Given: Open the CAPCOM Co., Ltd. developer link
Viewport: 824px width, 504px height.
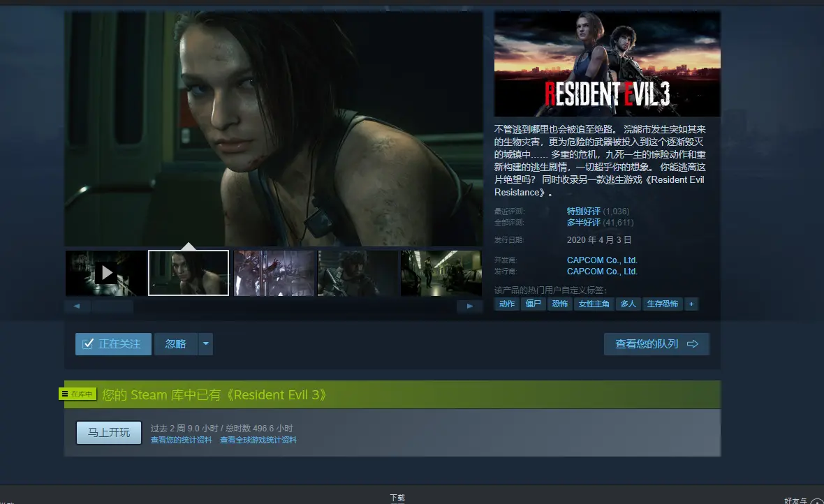Looking at the screenshot, I should (602, 260).
